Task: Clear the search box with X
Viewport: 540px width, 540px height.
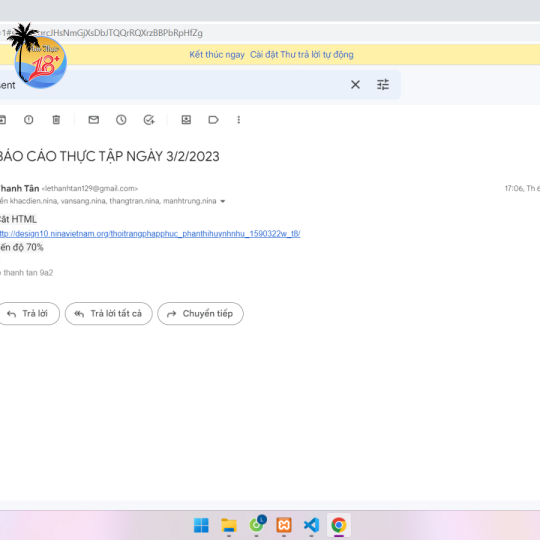Action: point(355,84)
